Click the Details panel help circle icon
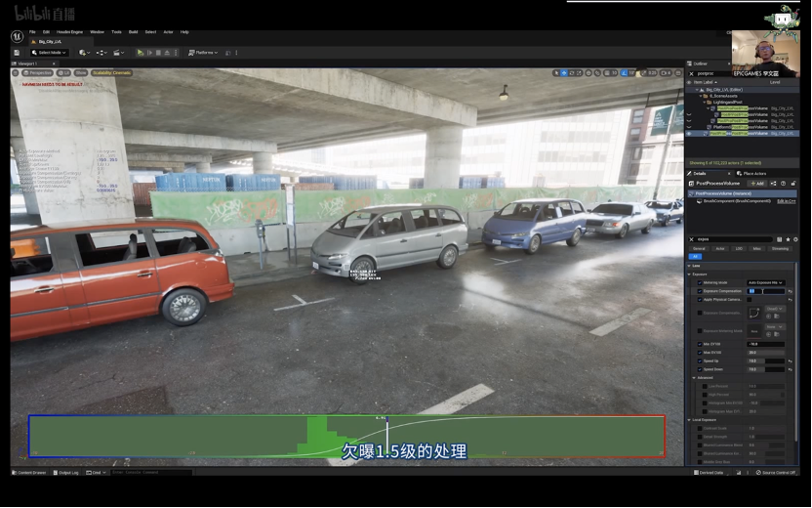812x508 pixels. [x=783, y=184]
